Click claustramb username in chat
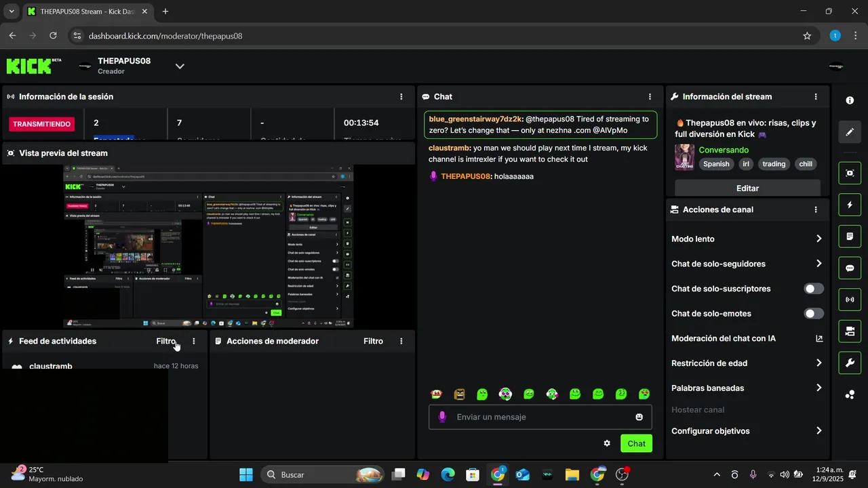868x488 pixels. point(450,148)
